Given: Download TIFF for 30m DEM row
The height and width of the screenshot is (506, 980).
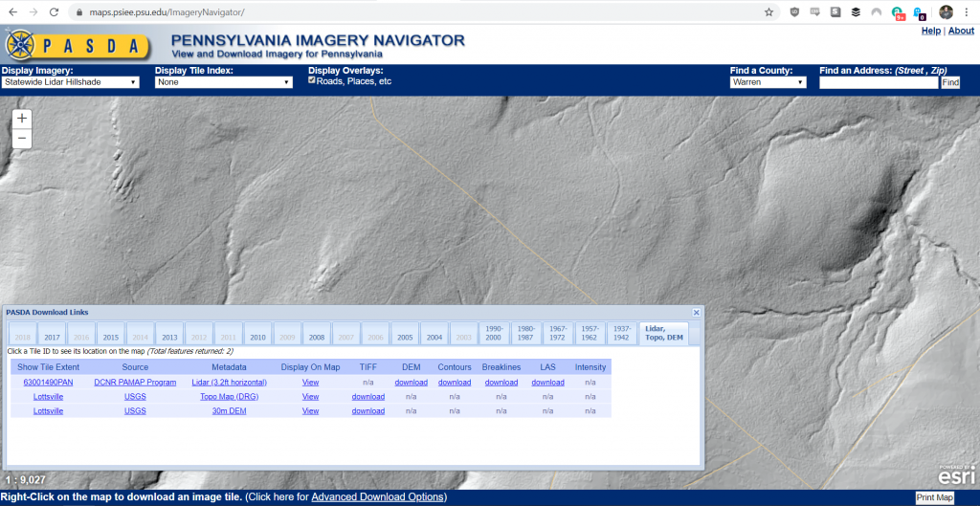Looking at the screenshot, I should click(x=368, y=411).
